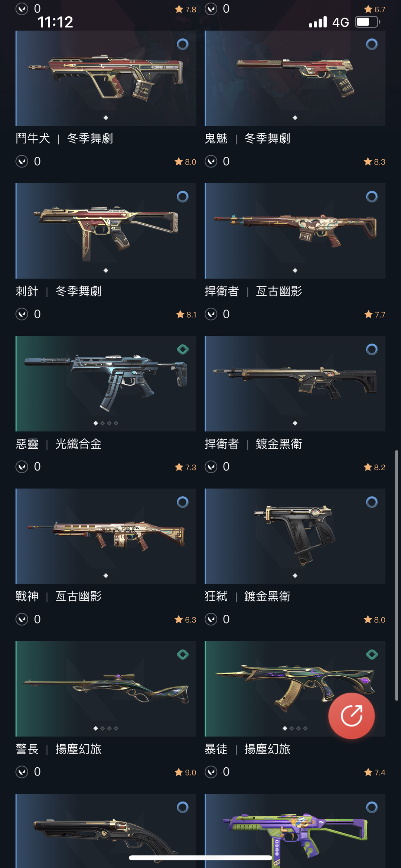Tap variant dots on 惡靈 光纖合金 image
The height and width of the screenshot is (868, 401).
106,423
